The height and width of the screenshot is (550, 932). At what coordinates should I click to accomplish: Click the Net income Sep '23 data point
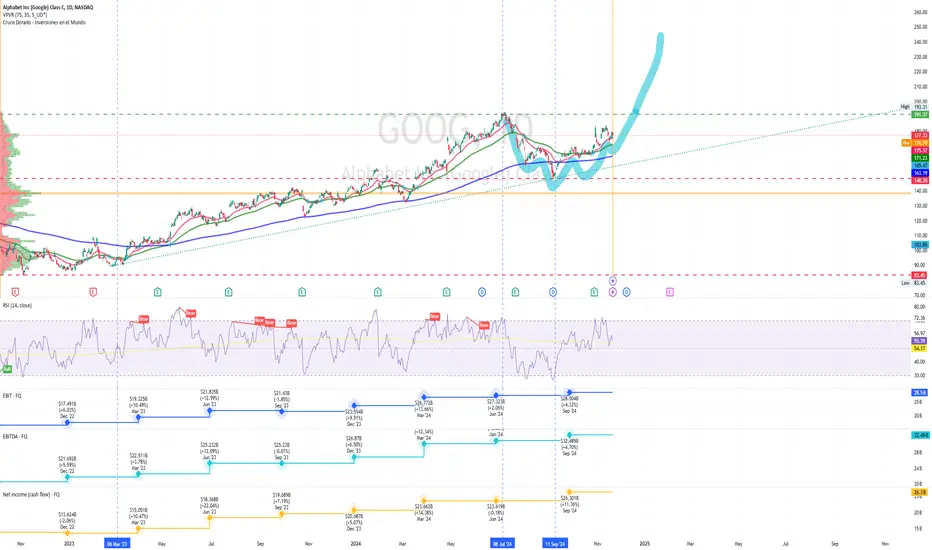tap(282, 514)
